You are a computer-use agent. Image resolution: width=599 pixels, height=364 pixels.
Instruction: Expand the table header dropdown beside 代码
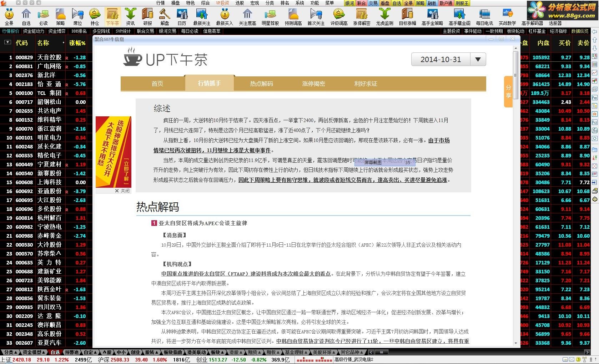7,42
